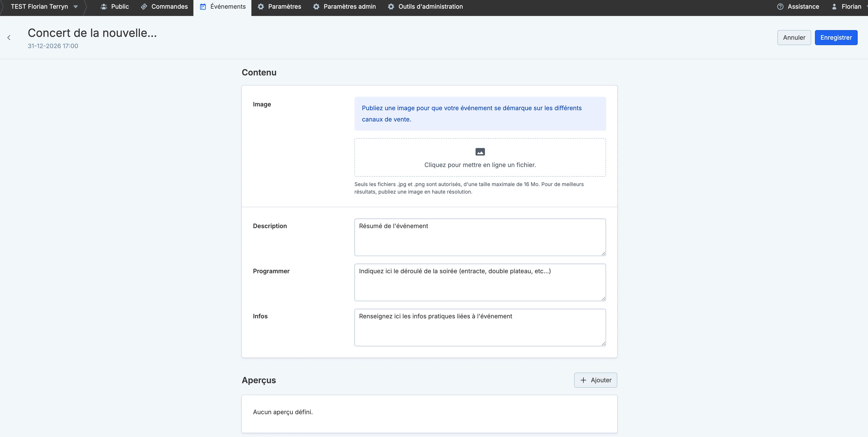Screen dimensions: 868x437
Task: Click the blue image publishing hint banner
Action: coord(480,114)
